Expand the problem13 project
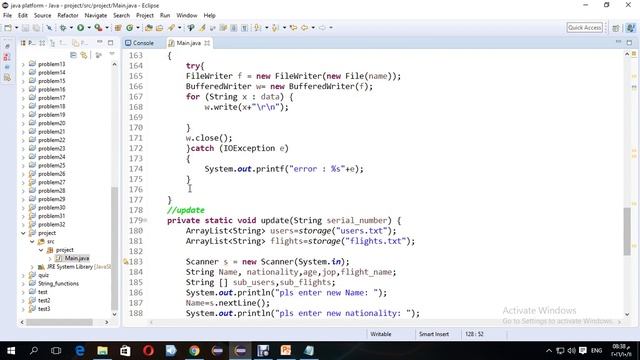This screenshot has width=640, height=360. pyautogui.click(x=23, y=64)
